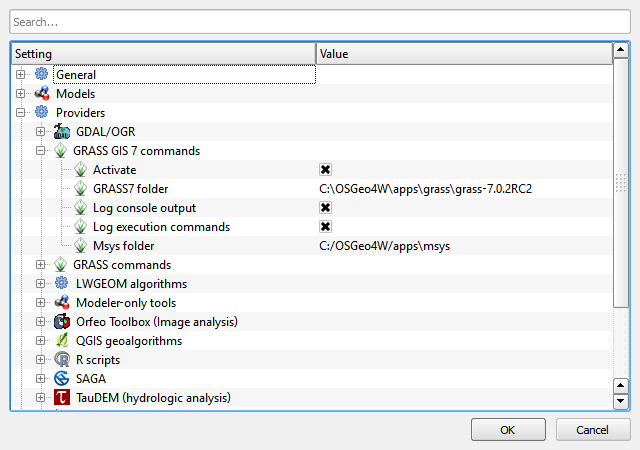The image size is (640, 450).
Task: Collapse the Providers tree node
Action: coord(21,113)
